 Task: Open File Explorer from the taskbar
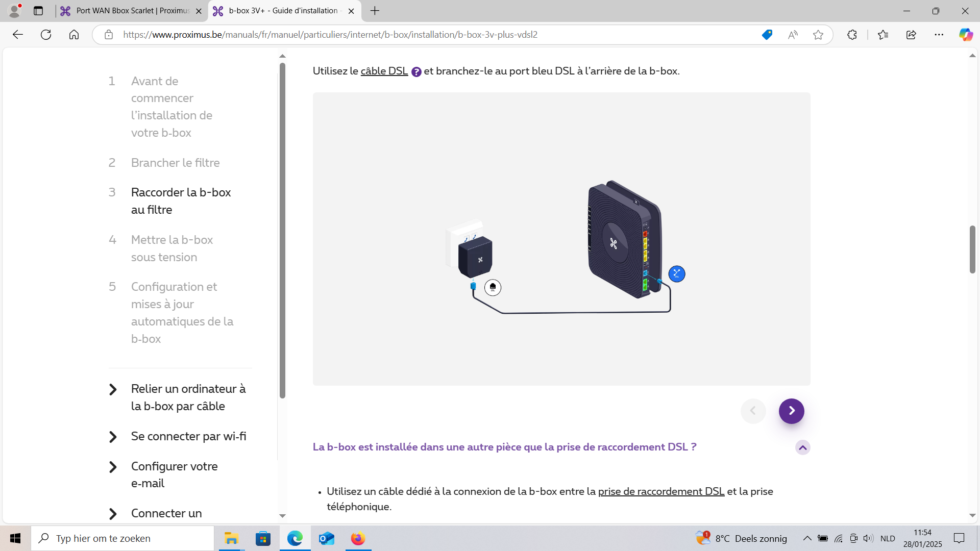231,538
